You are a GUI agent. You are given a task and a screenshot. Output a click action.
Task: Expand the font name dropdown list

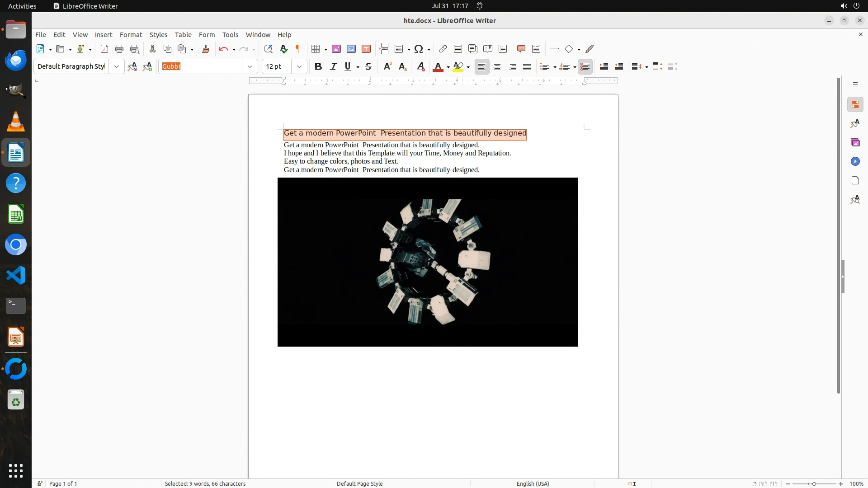tap(250, 66)
